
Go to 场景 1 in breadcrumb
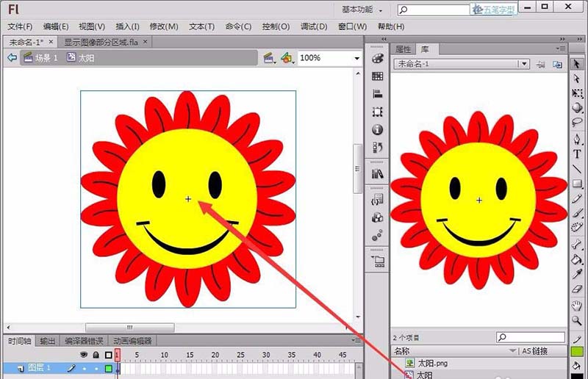click(x=41, y=58)
